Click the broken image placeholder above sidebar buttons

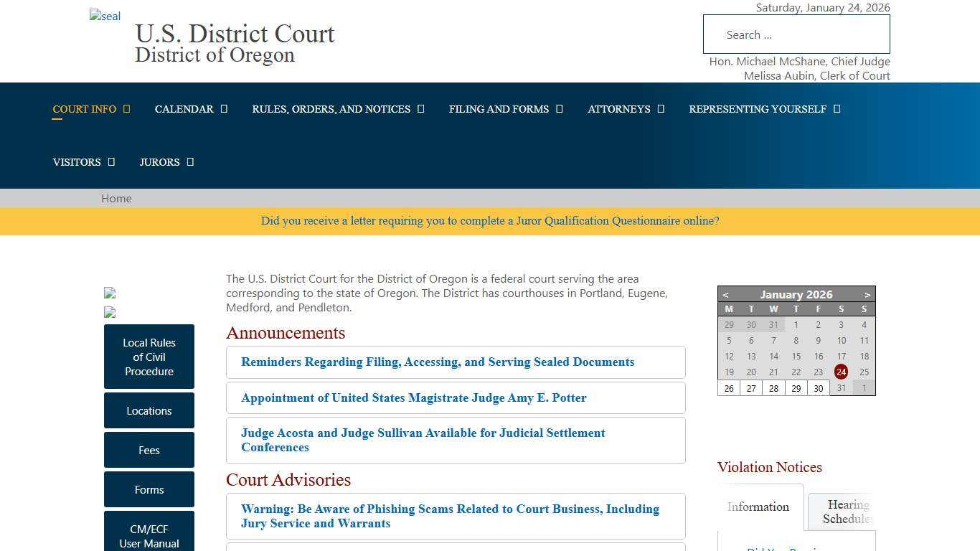[x=109, y=293]
